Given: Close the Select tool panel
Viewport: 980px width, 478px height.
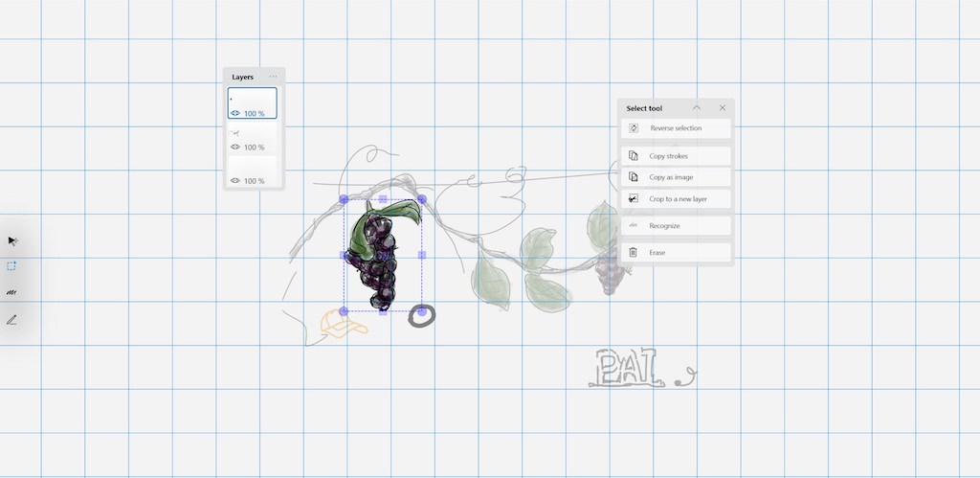Looking at the screenshot, I should point(723,108).
